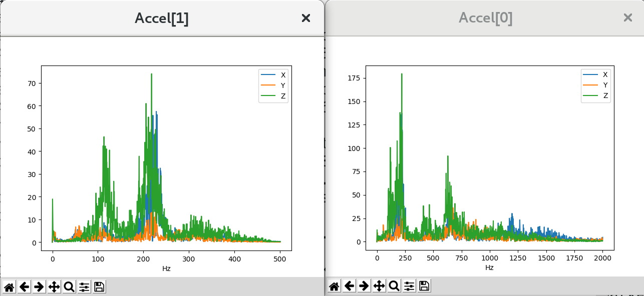644x296 pixels.
Task: Close the Accel[1] tab
Action: [x=306, y=18]
